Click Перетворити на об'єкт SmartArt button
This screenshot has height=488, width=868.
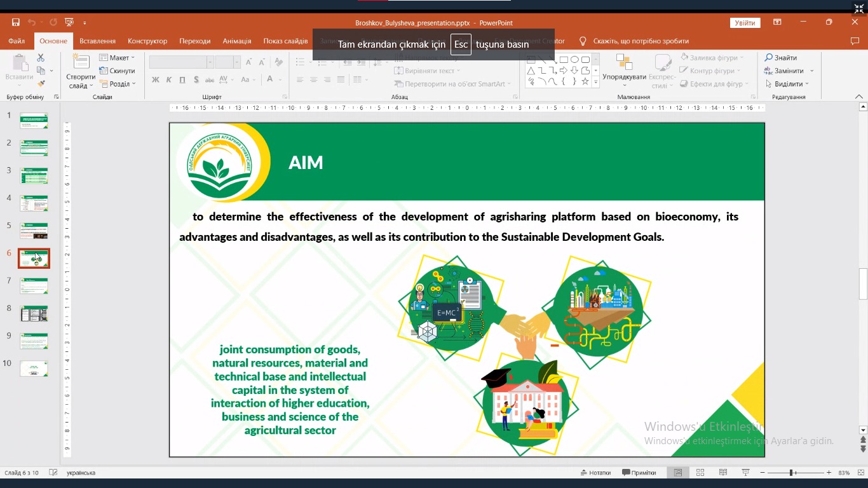point(453,84)
